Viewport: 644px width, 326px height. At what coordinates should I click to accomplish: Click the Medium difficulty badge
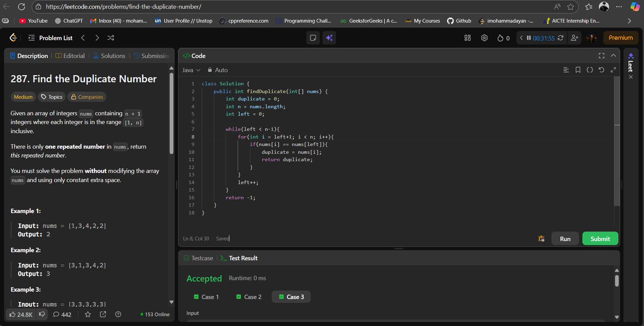click(x=23, y=97)
